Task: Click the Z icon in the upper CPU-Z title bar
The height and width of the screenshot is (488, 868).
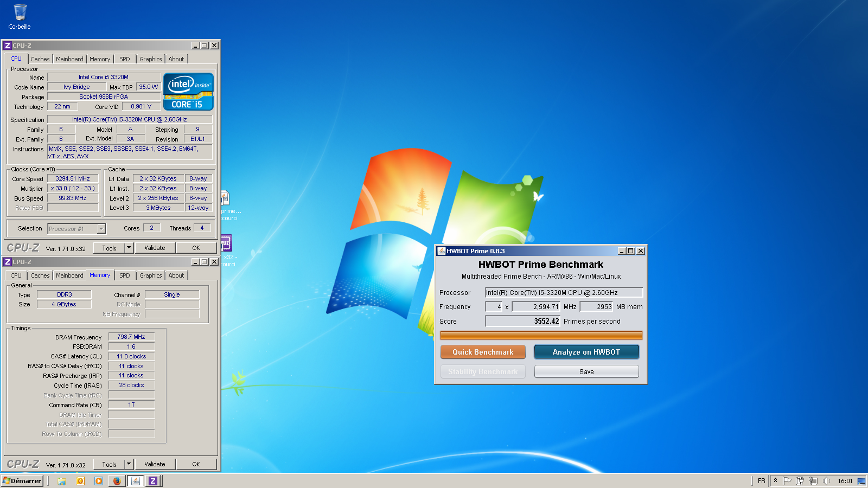Action: click(x=8, y=46)
